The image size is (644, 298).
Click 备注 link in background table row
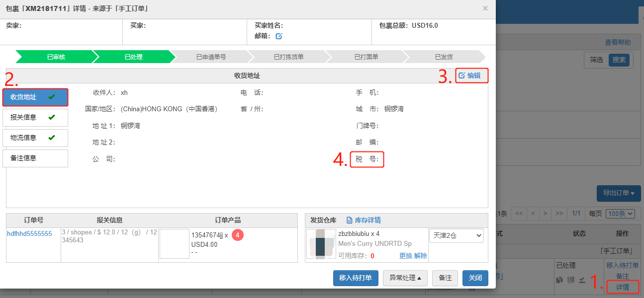(x=623, y=276)
